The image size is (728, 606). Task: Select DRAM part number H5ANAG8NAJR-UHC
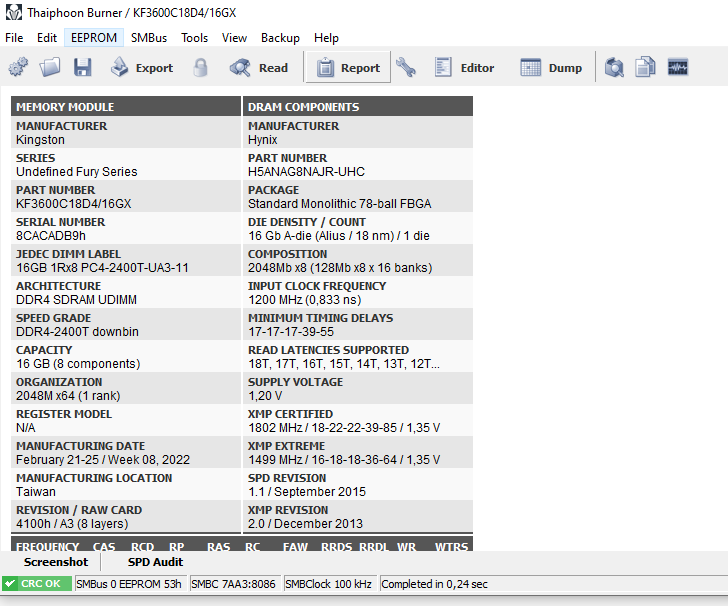point(306,172)
